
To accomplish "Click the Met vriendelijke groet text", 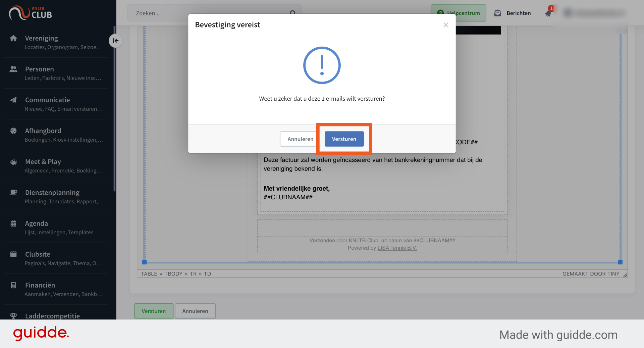I will click(297, 189).
